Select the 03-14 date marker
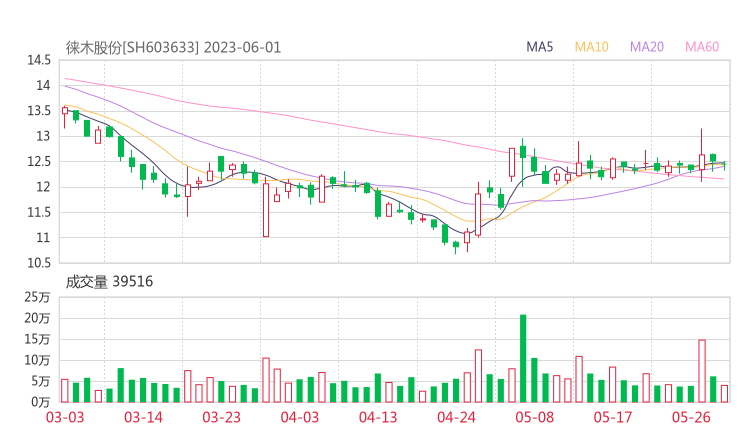The image size is (740, 440). (x=143, y=417)
